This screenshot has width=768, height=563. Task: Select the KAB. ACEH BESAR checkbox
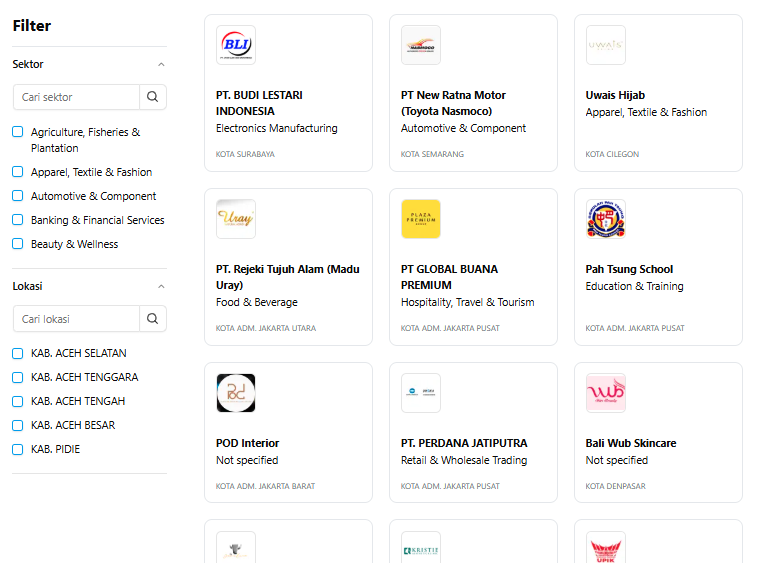click(x=18, y=425)
